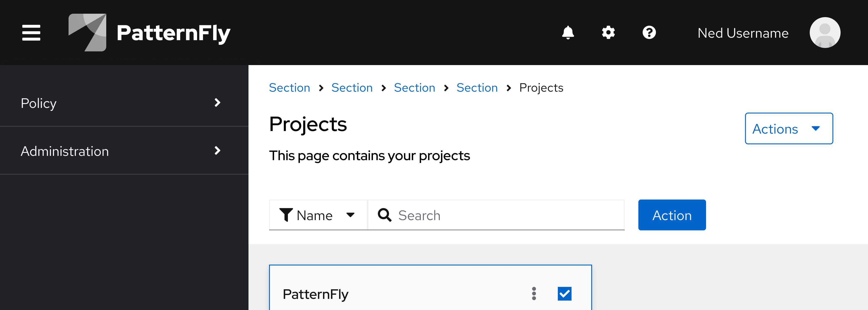Click the help question mark icon
Screen dimensions: 868x310
point(649,32)
